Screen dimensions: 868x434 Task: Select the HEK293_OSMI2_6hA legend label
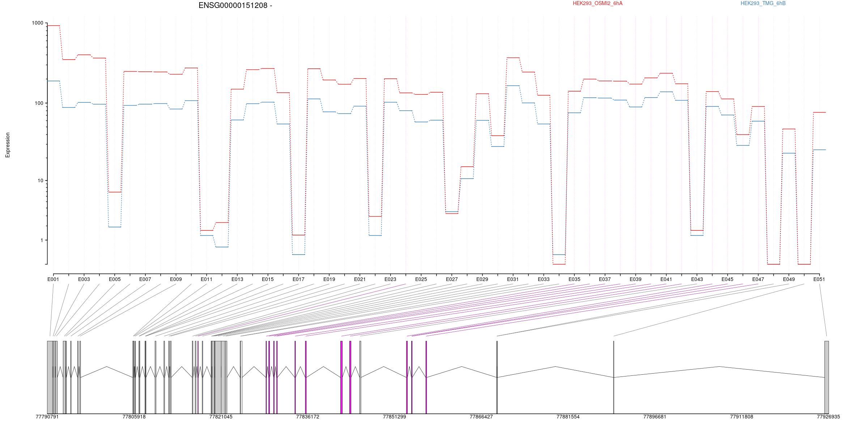point(597,3)
